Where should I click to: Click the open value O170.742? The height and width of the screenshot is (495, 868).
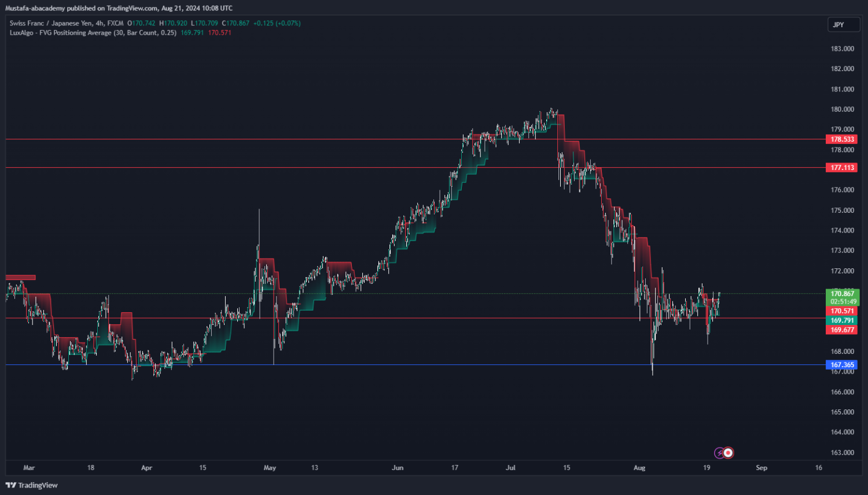141,23
